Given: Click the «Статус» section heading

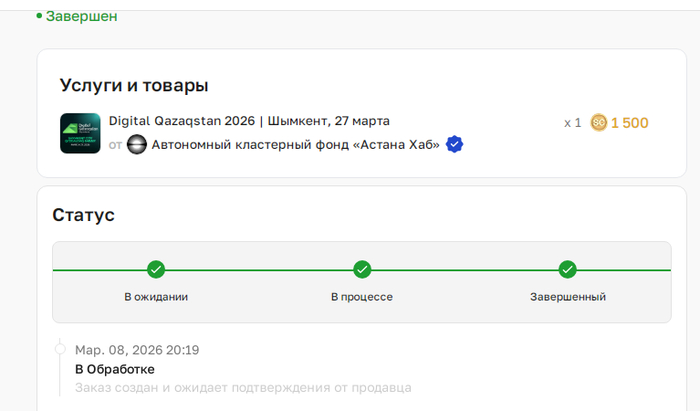Looking at the screenshot, I should pos(83,215).
